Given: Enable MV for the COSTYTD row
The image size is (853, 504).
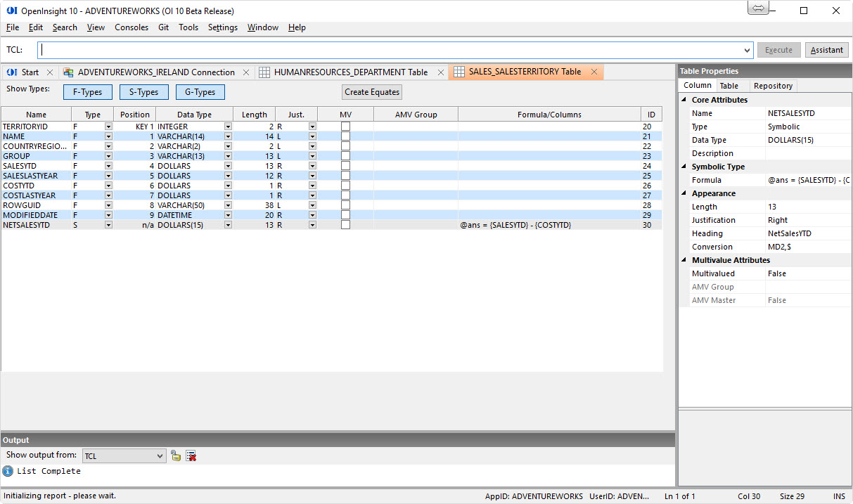Looking at the screenshot, I should [x=345, y=186].
